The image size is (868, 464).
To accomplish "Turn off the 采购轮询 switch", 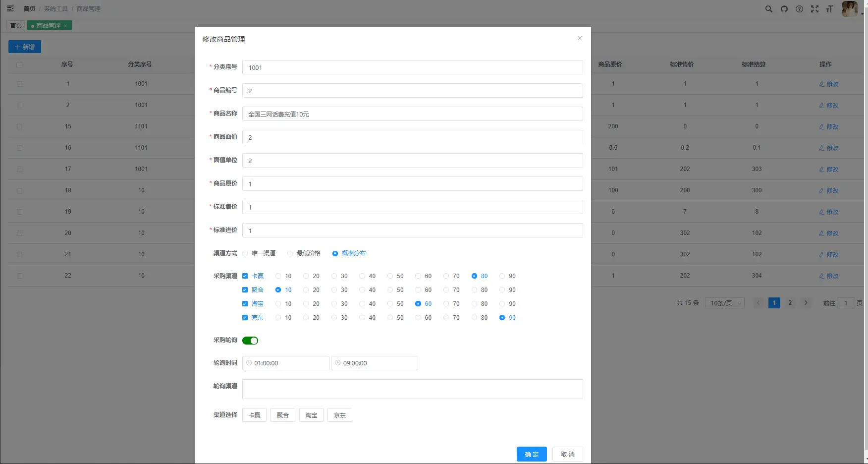I will pos(250,341).
